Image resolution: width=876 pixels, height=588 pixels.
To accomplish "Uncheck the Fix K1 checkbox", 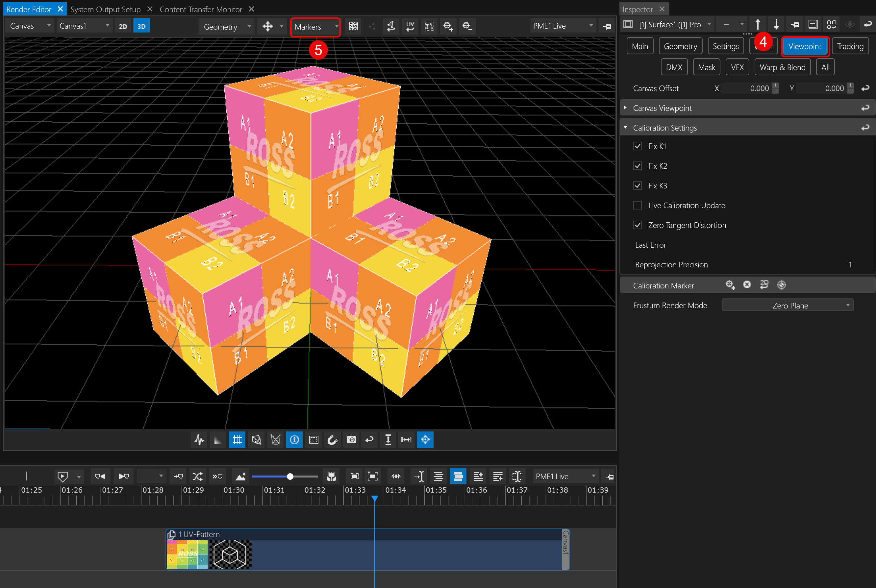I will [638, 146].
